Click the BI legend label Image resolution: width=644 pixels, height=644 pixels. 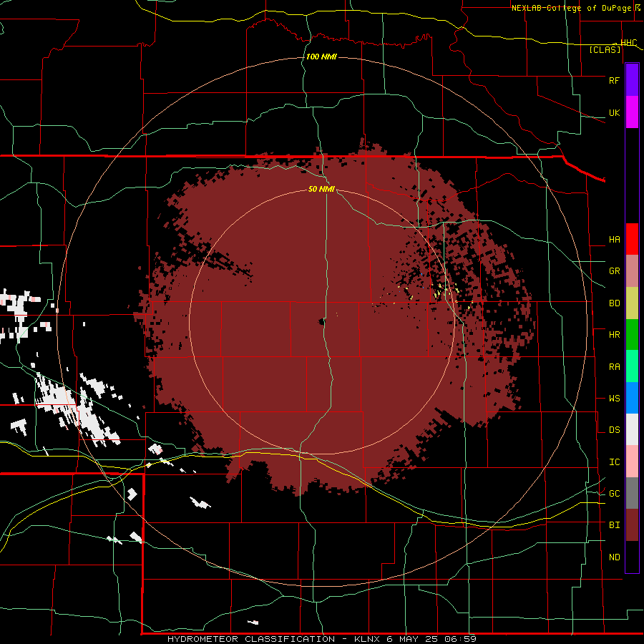614,525
